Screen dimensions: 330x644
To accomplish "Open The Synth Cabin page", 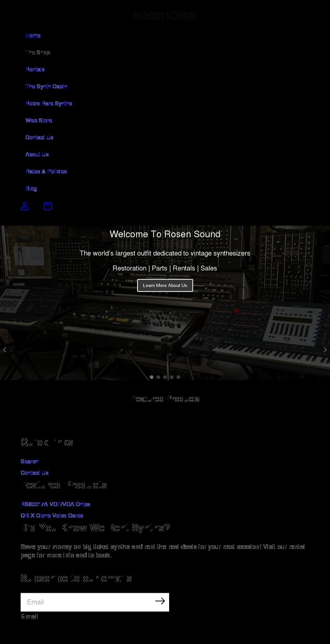I will [x=46, y=86].
